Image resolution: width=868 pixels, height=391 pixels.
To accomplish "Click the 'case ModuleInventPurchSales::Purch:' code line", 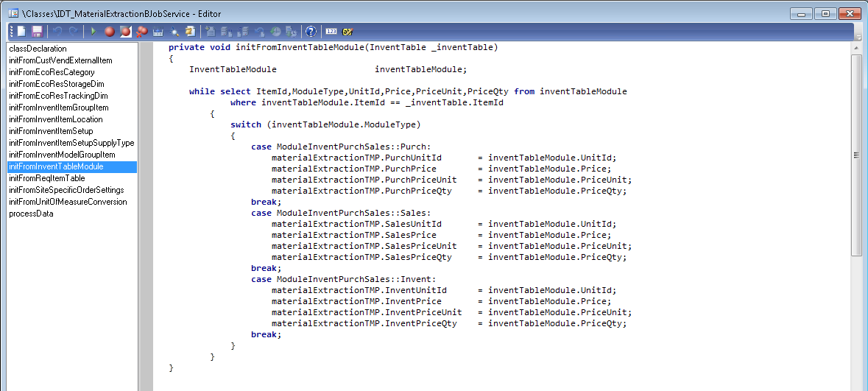I will (340, 147).
